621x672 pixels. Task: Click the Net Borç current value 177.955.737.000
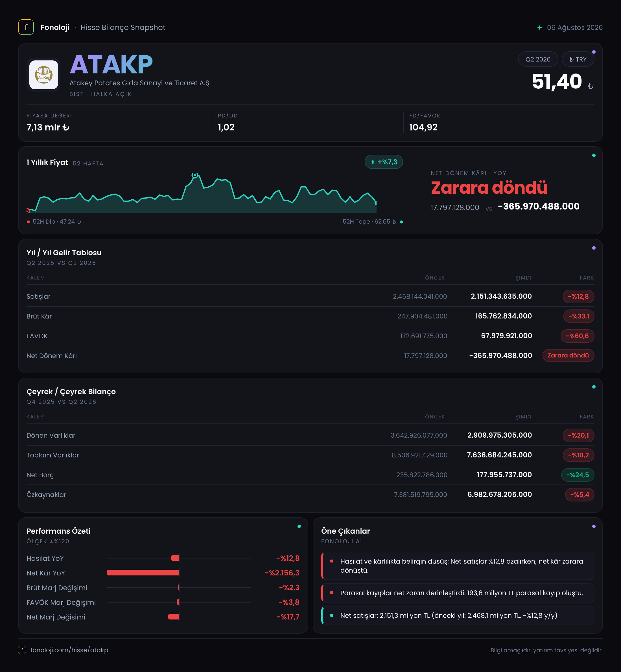[504, 475]
